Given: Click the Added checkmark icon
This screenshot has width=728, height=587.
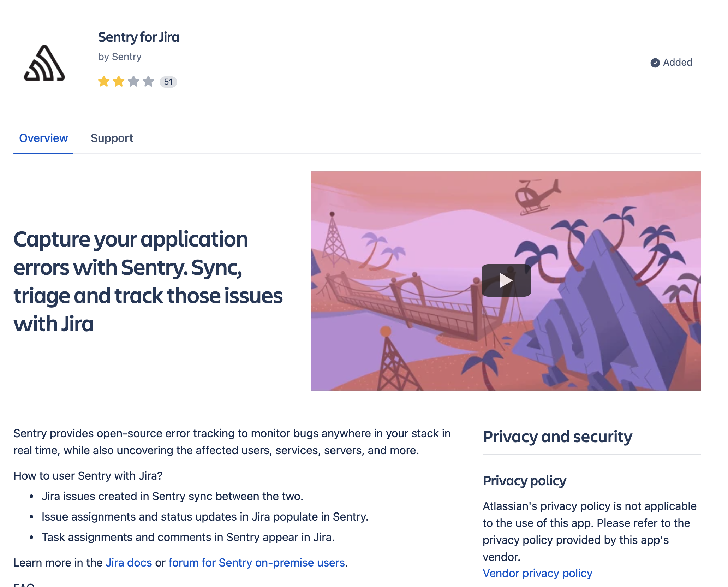Looking at the screenshot, I should [656, 62].
